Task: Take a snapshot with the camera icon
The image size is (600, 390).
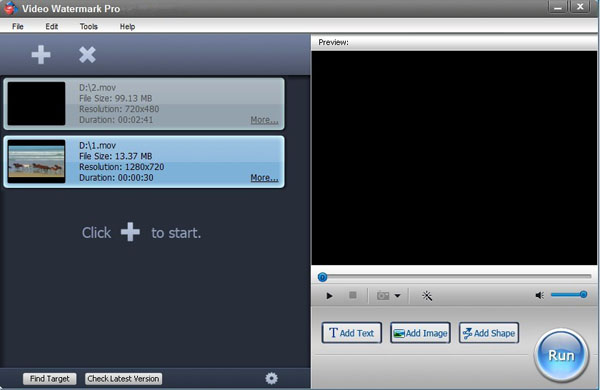Action: coord(383,295)
